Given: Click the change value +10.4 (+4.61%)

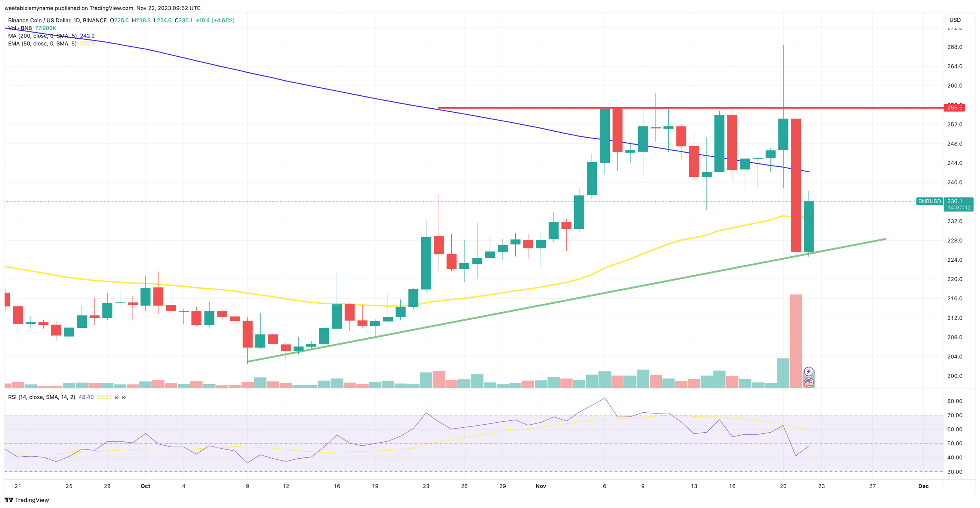Looking at the screenshot, I should tap(215, 20).
